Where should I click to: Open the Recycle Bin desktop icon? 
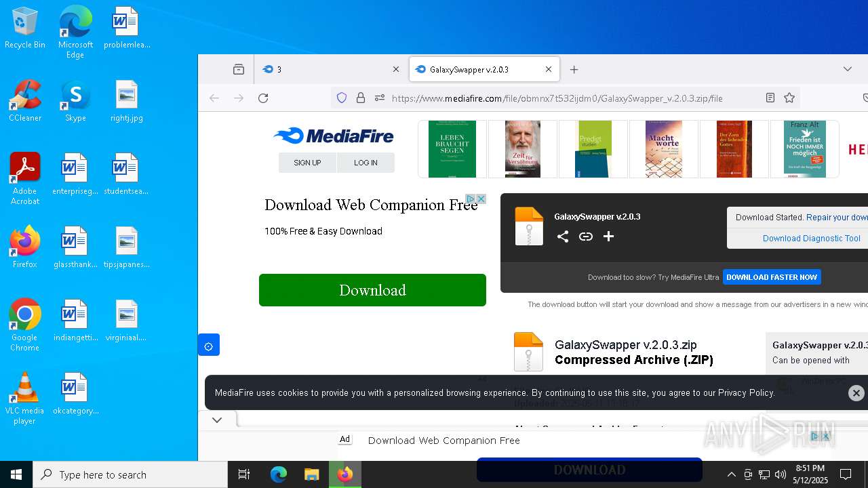25,28
